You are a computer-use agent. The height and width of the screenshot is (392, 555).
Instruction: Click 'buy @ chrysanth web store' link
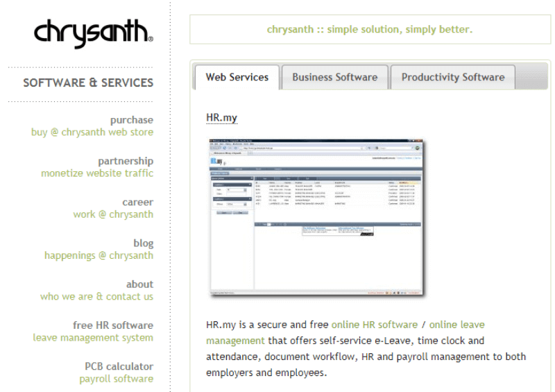point(92,132)
